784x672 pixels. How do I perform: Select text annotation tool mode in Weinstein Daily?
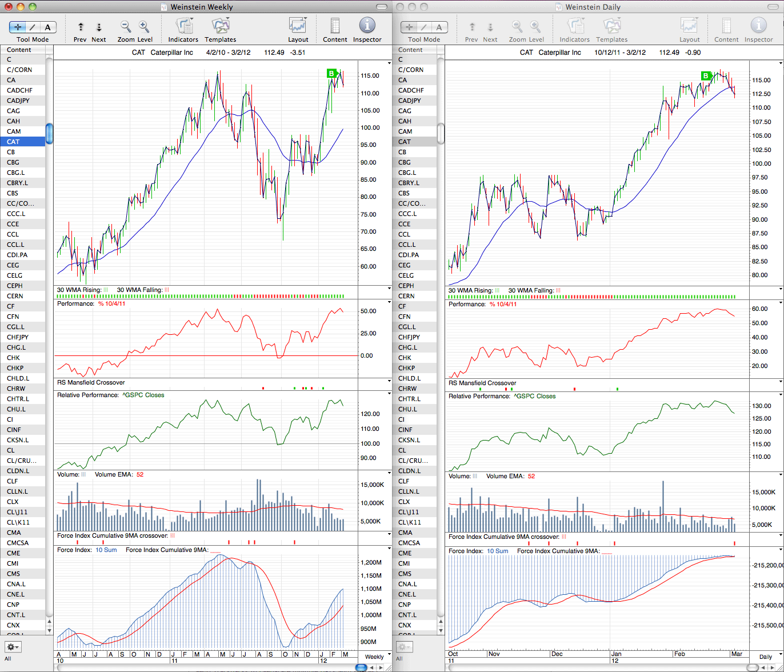coord(439,27)
